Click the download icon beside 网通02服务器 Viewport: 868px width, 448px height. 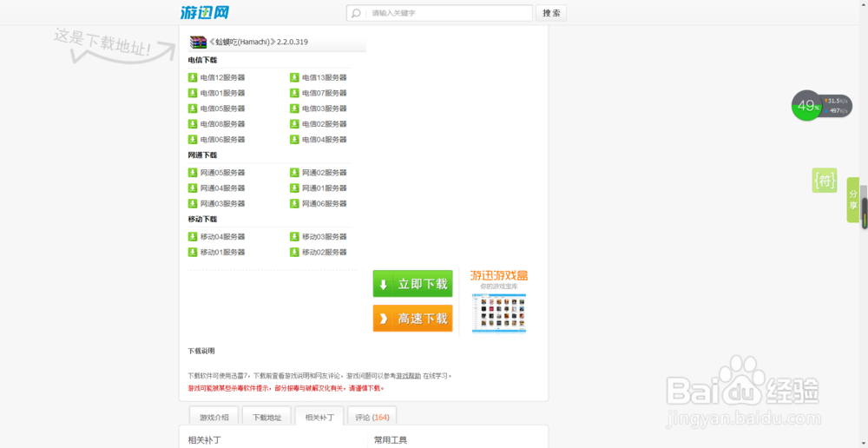(294, 173)
